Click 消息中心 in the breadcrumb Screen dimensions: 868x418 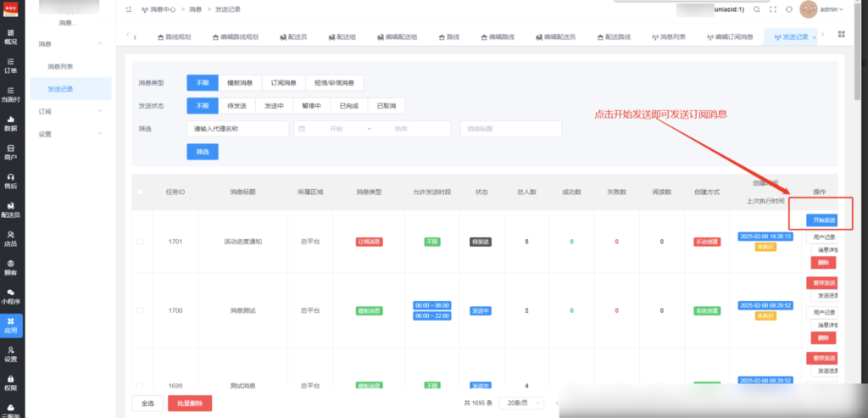point(163,9)
